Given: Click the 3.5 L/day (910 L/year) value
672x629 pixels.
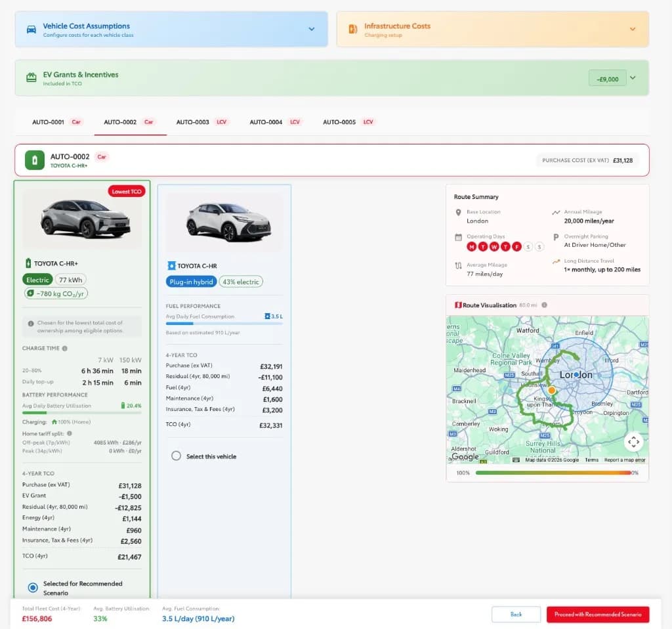Looking at the screenshot, I should pos(198,618).
